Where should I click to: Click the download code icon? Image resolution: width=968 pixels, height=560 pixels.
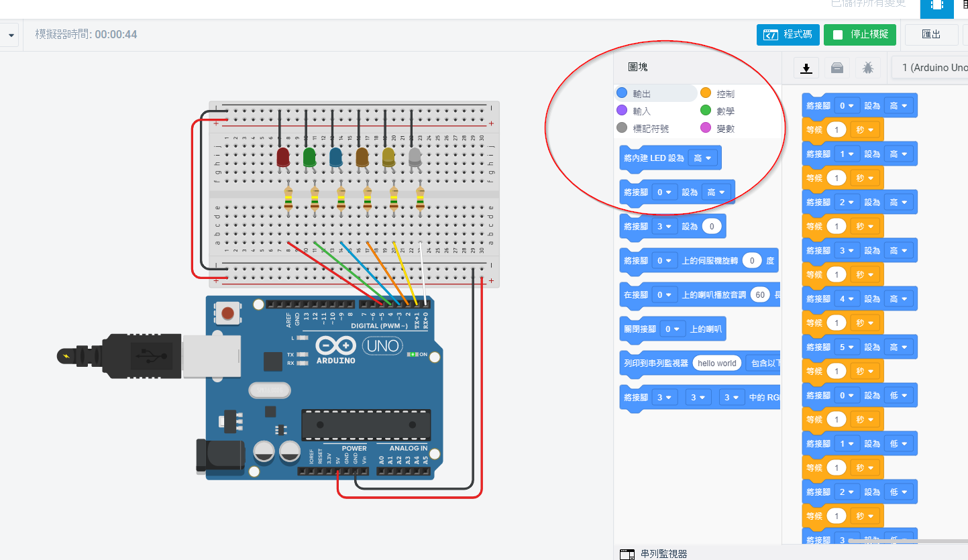(x=806, y=68)
